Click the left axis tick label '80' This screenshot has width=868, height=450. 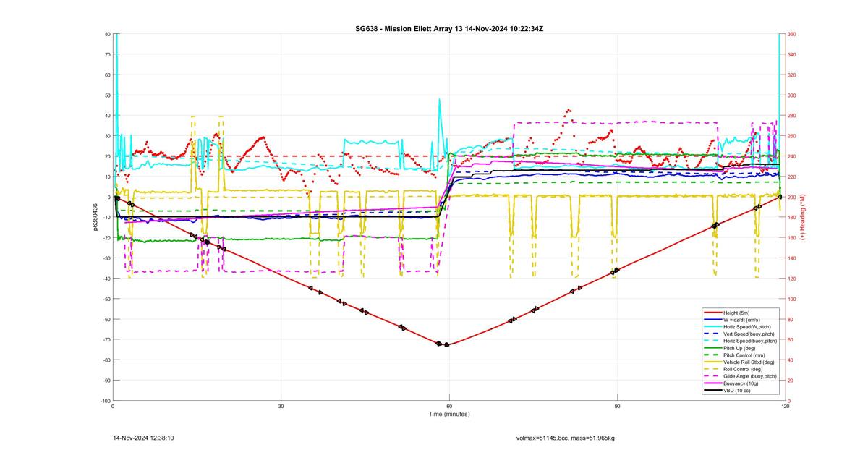107,34
